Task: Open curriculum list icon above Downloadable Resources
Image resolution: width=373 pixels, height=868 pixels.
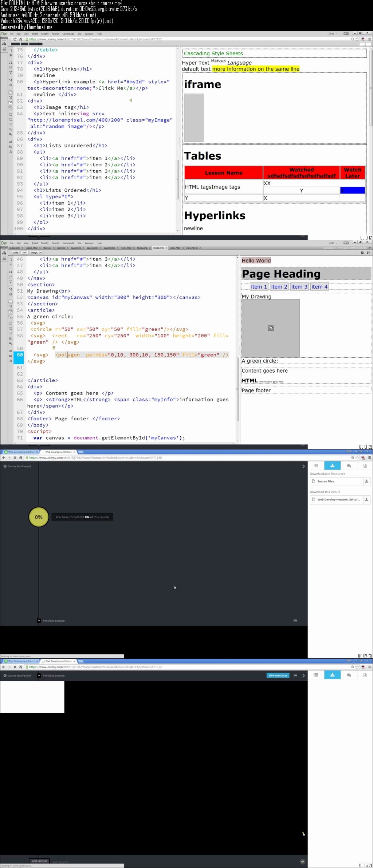Action: click(316, 466)
